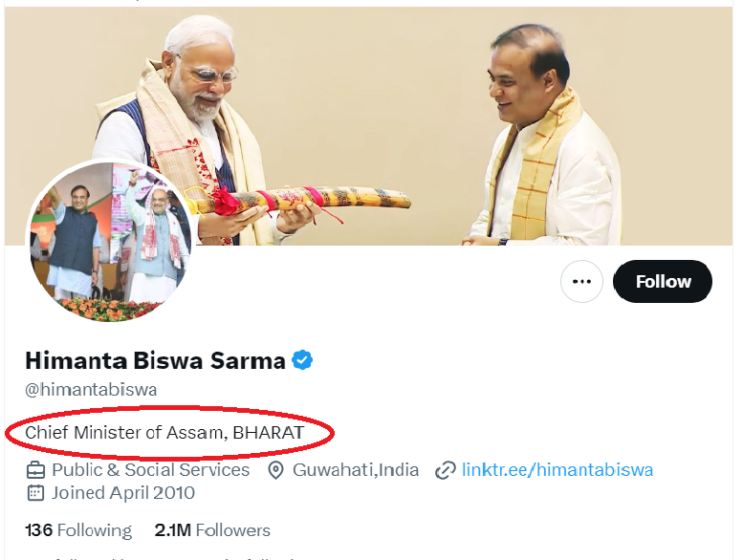Click the Public & Social Services label
Screen dimensions: 743x560
point(150,470)
